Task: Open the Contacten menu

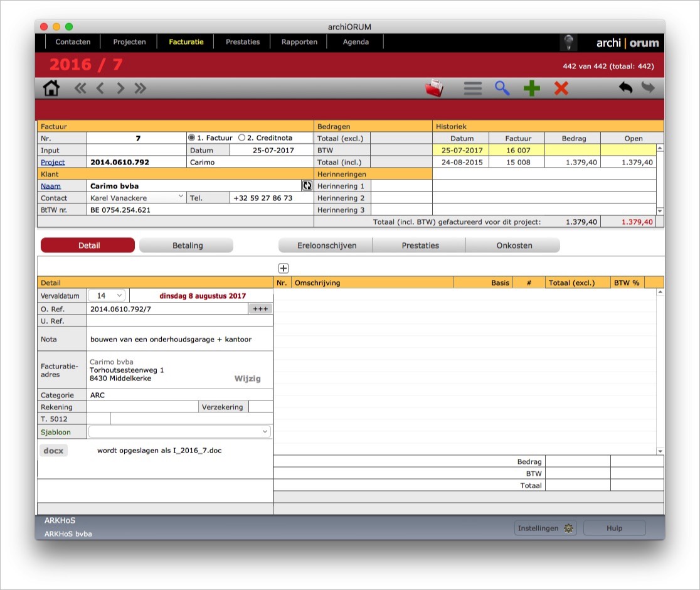Action: coord(73,42)
